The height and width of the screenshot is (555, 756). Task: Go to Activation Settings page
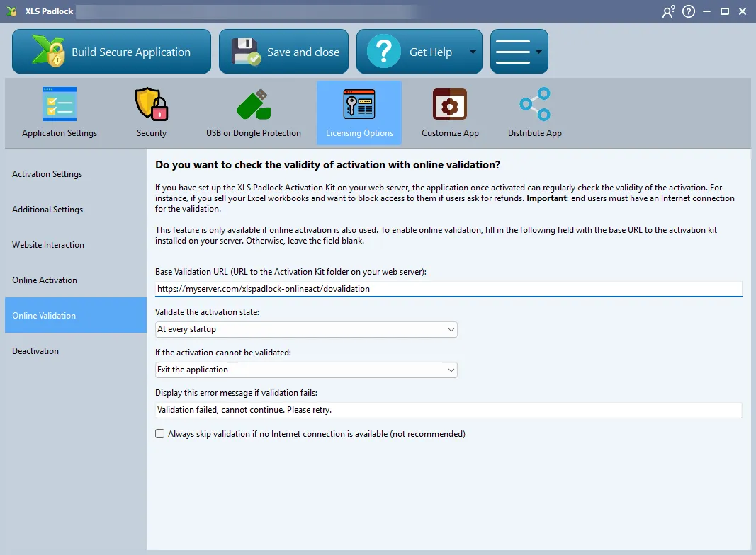coord(76,174)
